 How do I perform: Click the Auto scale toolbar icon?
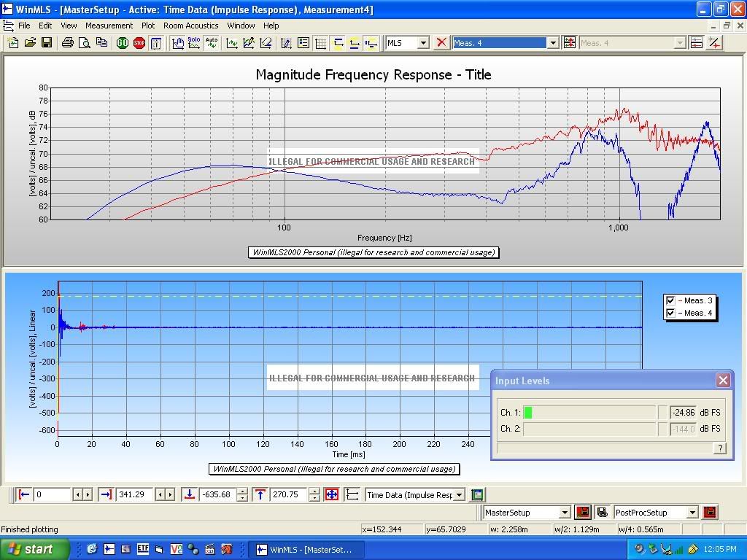pyautogui.click(x=212, y=43)
